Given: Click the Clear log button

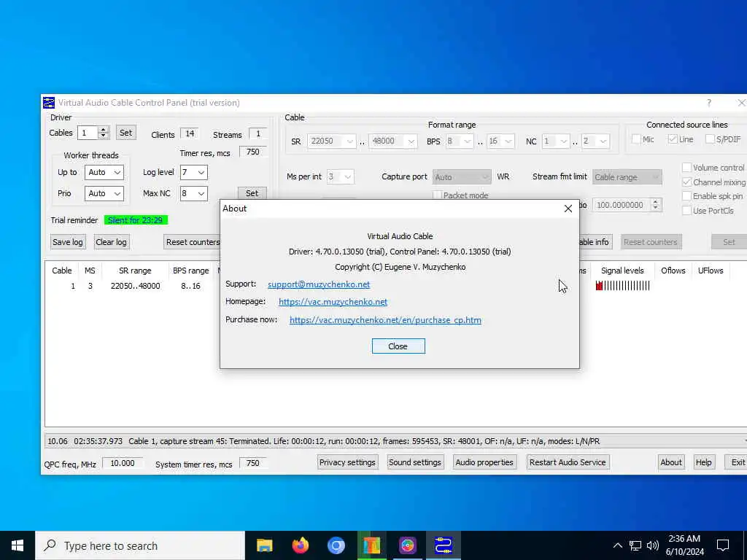Looking at the screenshot, I should [x=111, y=242].
